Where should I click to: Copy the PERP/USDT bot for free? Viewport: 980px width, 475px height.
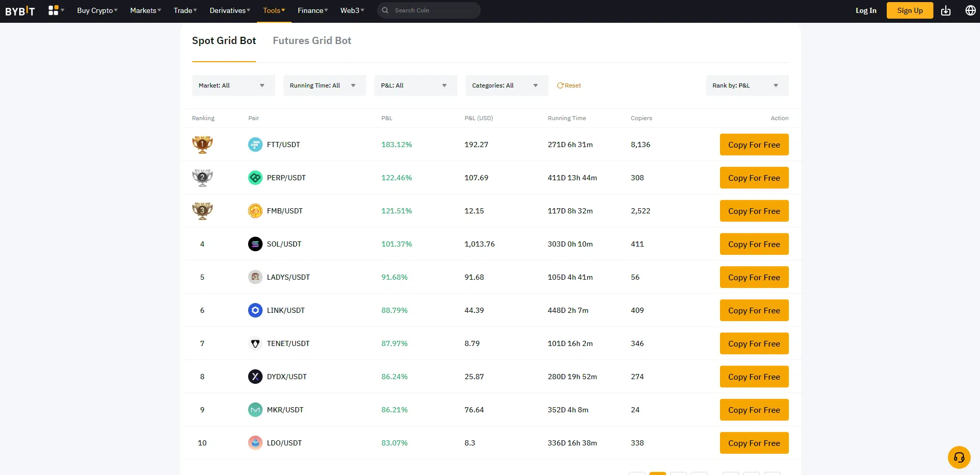(x=754, y=178)
